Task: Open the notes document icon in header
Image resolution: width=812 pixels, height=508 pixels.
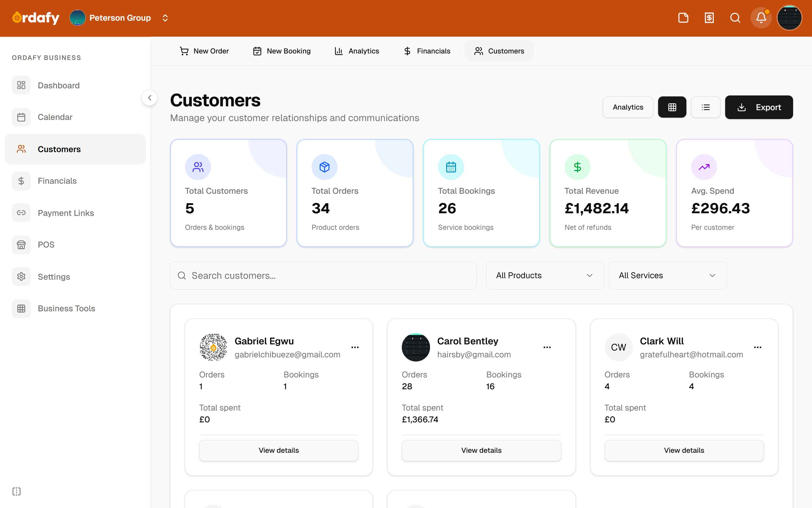Action: 683,18
